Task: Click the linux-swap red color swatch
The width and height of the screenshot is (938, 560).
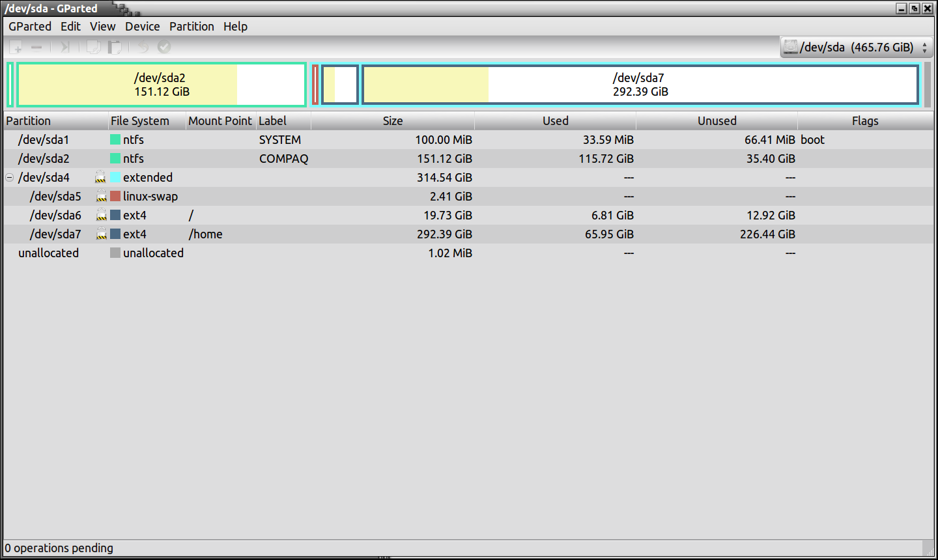Action: 115,197
